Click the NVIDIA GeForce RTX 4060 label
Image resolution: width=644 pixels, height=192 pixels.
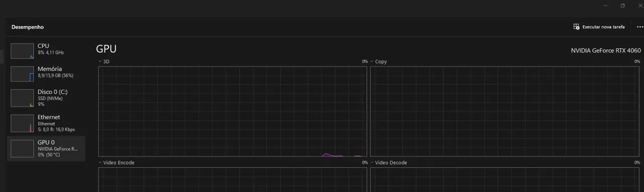point(606,50)
